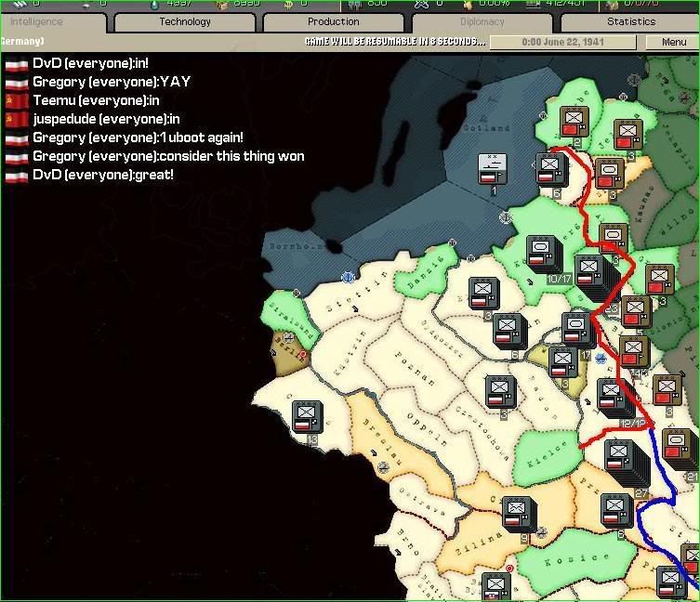The height and width of the screenshot is (602, 700).
Task: Select the Soviet infantry counter labeled 2
Action: 575,122
